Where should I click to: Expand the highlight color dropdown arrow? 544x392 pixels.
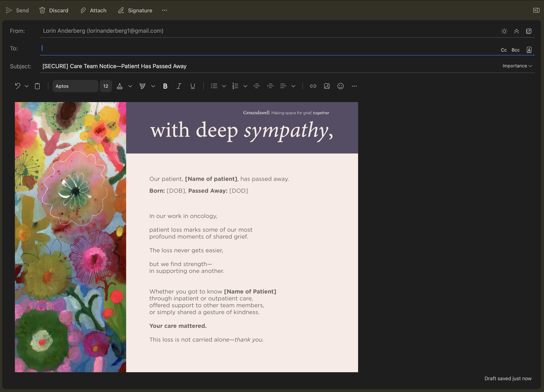153,86
